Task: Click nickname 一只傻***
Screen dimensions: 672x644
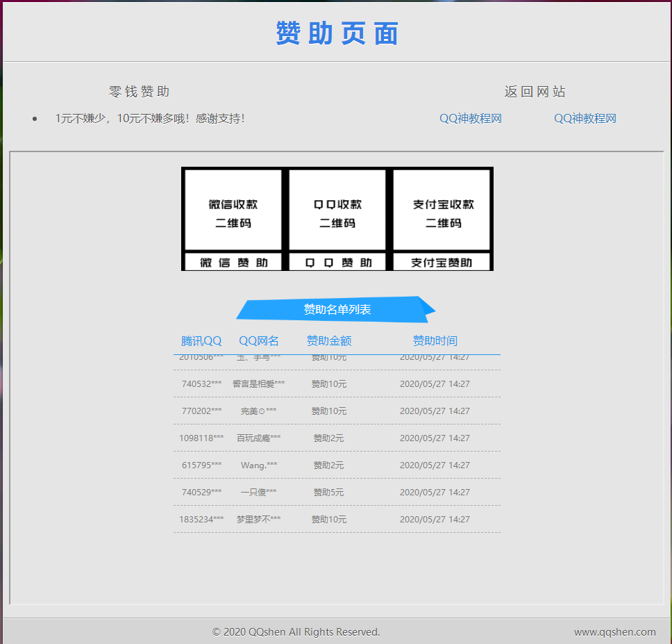Action: pos(259,492)
